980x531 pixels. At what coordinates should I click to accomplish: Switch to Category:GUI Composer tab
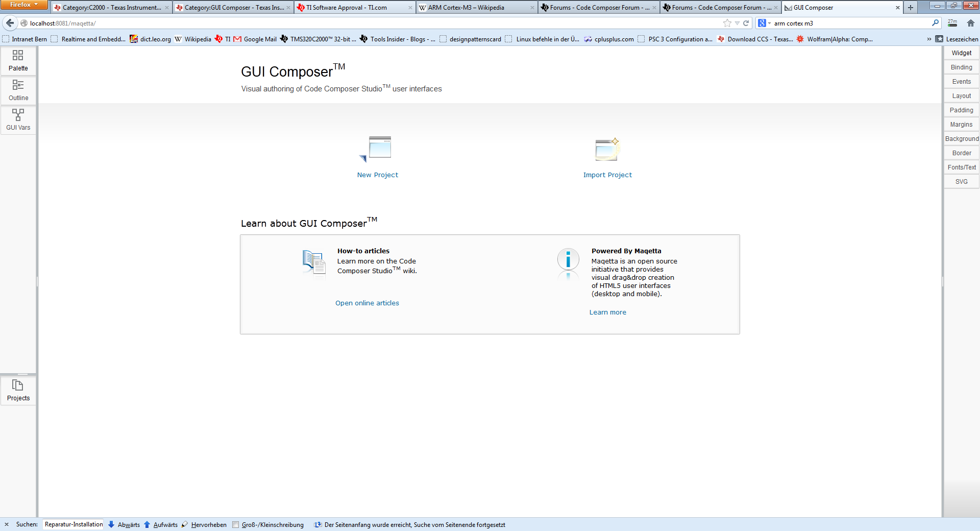click(x=233, y=8)
